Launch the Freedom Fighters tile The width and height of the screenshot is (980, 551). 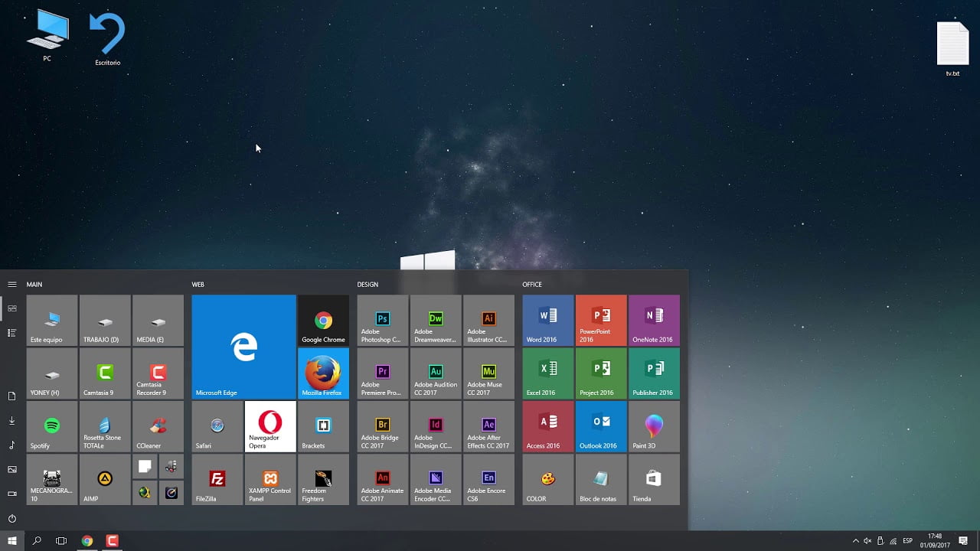click(x=323, y=479)
